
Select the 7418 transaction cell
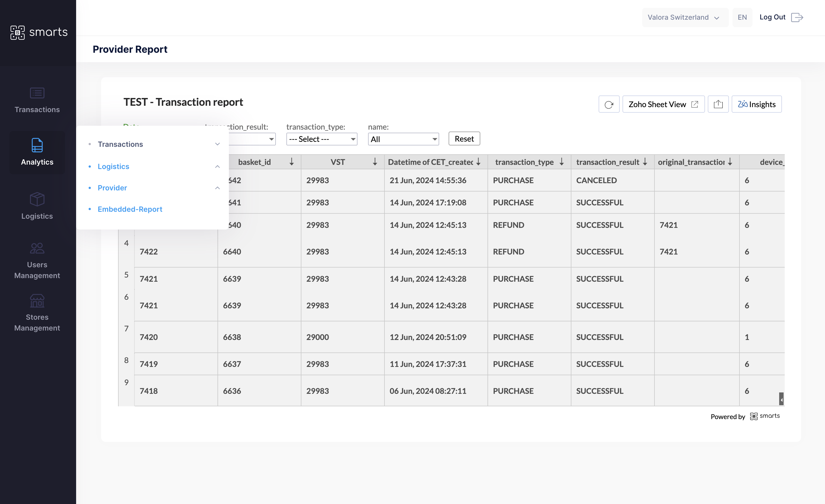coord(176,390)
